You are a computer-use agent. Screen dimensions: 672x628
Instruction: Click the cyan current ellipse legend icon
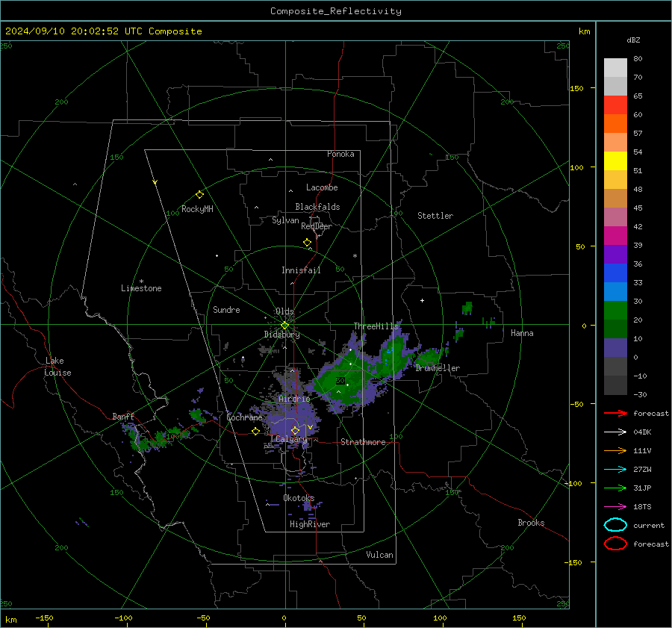coord(615,525)
